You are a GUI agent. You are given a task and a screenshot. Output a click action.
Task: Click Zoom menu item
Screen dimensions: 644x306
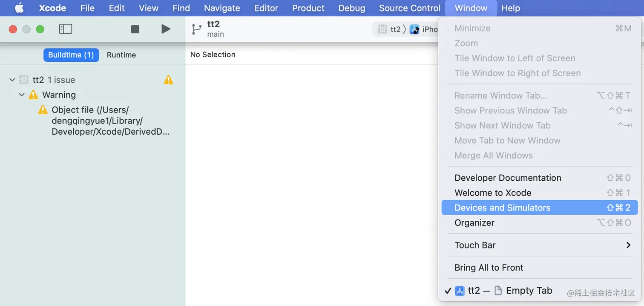[540, 43]
